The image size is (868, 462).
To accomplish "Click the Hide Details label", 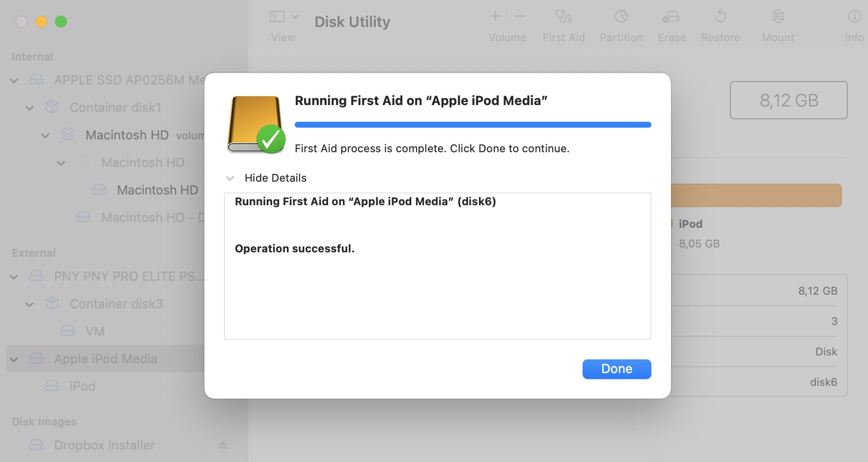I will (276, 178).
